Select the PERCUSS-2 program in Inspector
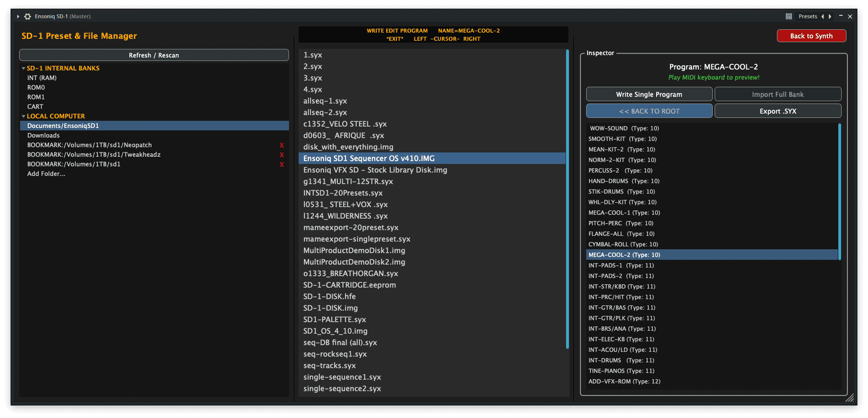 pos(712,171)
